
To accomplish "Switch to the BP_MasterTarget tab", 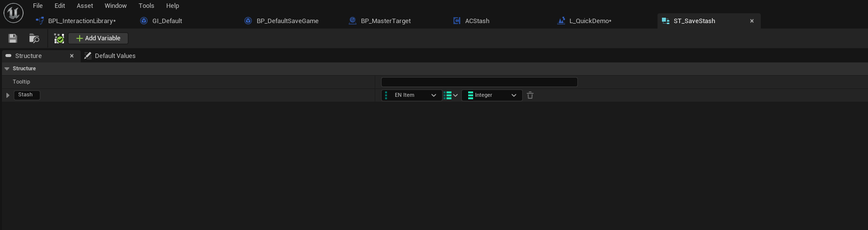I will point(386,21).
